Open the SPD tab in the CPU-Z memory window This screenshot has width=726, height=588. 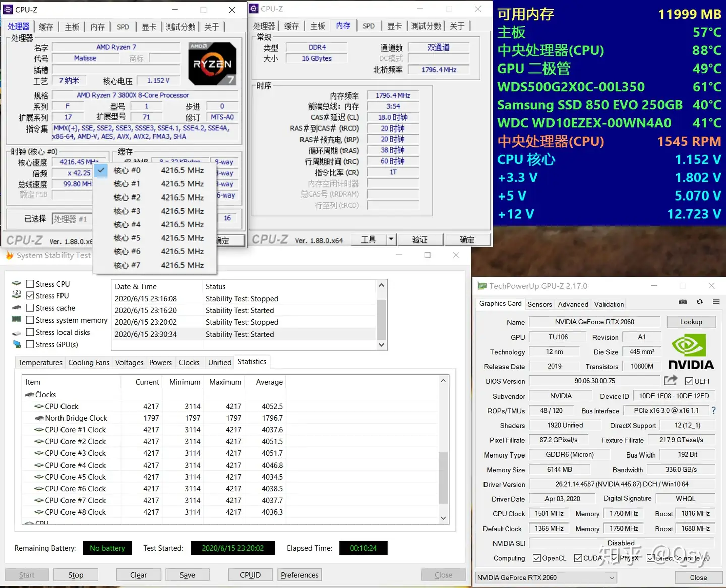pos(369,26)
